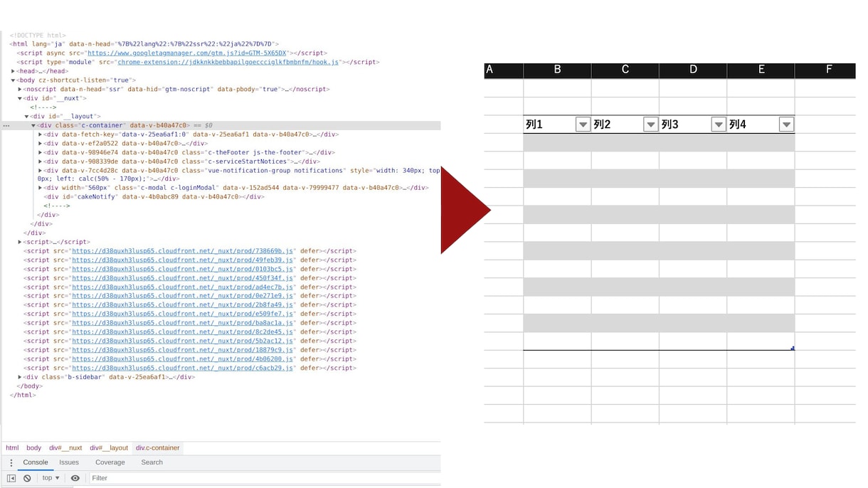
Task: Collapse the div id __layout node
Action: 27,117
